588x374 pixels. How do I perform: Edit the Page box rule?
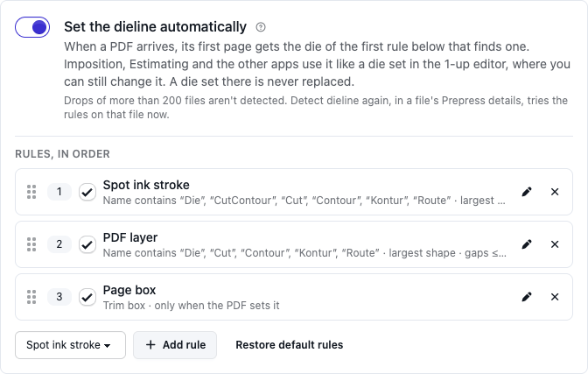point(527,297)
